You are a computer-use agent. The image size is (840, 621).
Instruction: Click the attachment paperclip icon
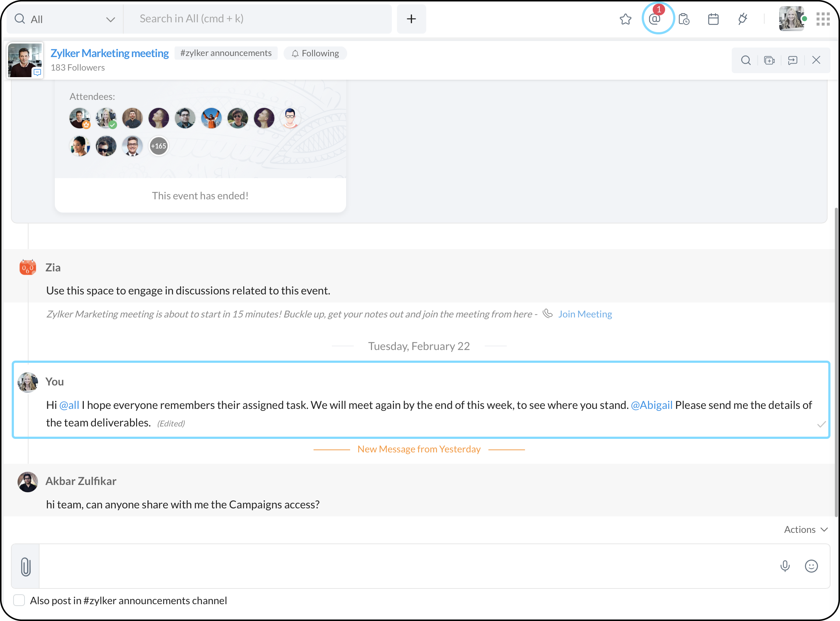(26, 567)
